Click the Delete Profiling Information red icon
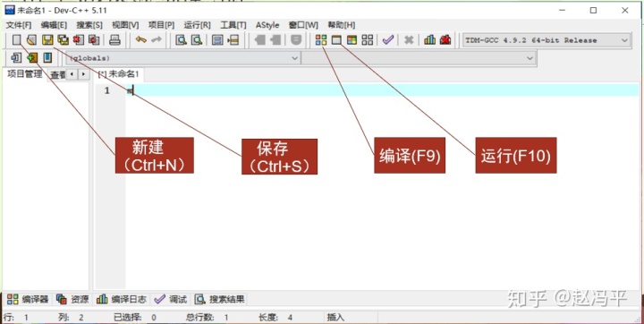The width and height of the screenshot is (644, 324). tap(445, 40)
